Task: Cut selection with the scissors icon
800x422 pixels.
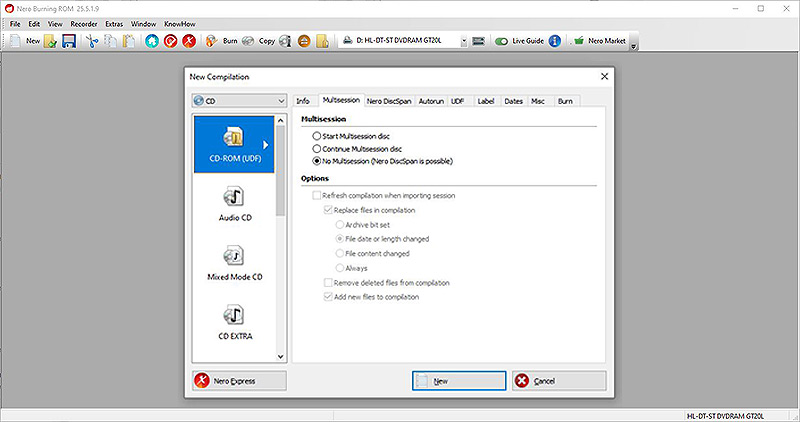Action: tap(92, 41)
